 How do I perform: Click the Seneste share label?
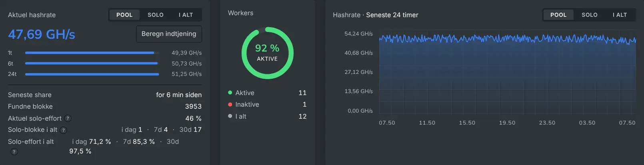pos(30,95)
